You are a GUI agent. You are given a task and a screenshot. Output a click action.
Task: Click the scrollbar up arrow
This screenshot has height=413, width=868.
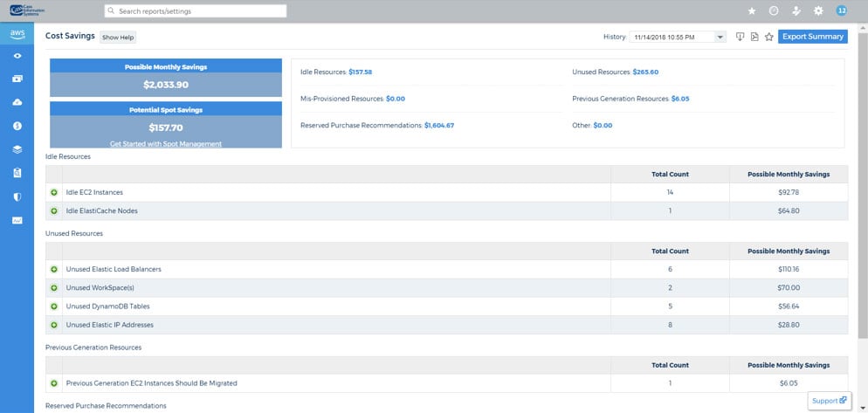[863, 26]
